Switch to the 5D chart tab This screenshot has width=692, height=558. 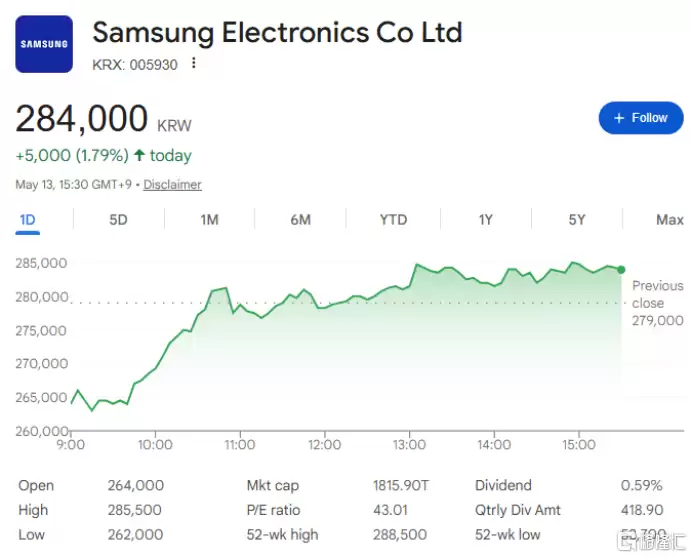118,219
